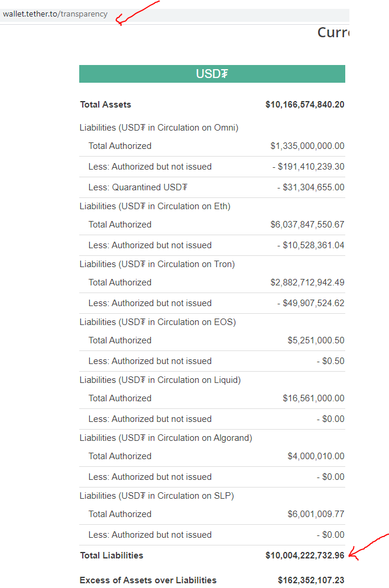Select the Eth Total Authorized value $6,037,847,550.67
Screen dimensions: 389x588
tap(307, 225)
